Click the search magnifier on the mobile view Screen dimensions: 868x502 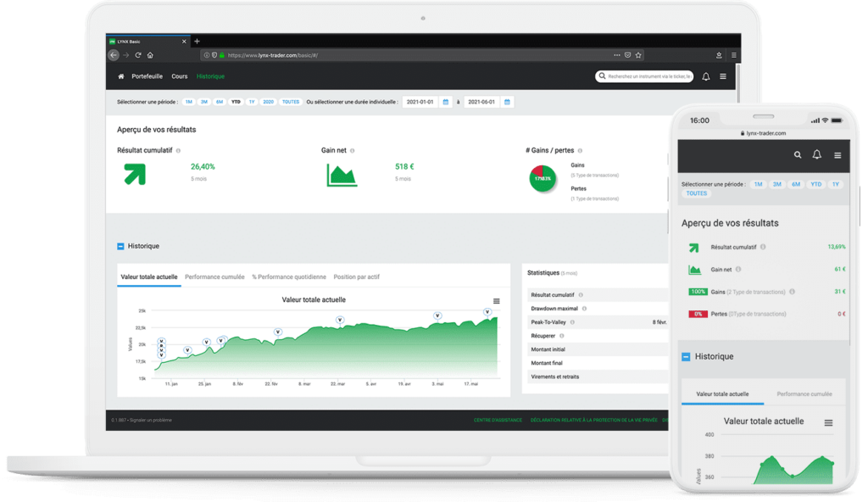coord(798,155)
